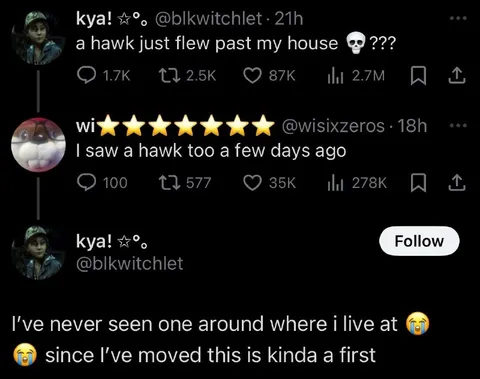This screenshot has width=480, height=379.
Task: Share the first tweet by kya!
Action: point(456,76)
